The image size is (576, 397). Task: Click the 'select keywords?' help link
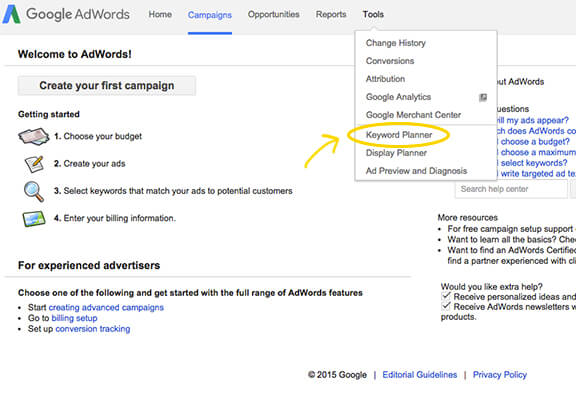click(533, 163)
